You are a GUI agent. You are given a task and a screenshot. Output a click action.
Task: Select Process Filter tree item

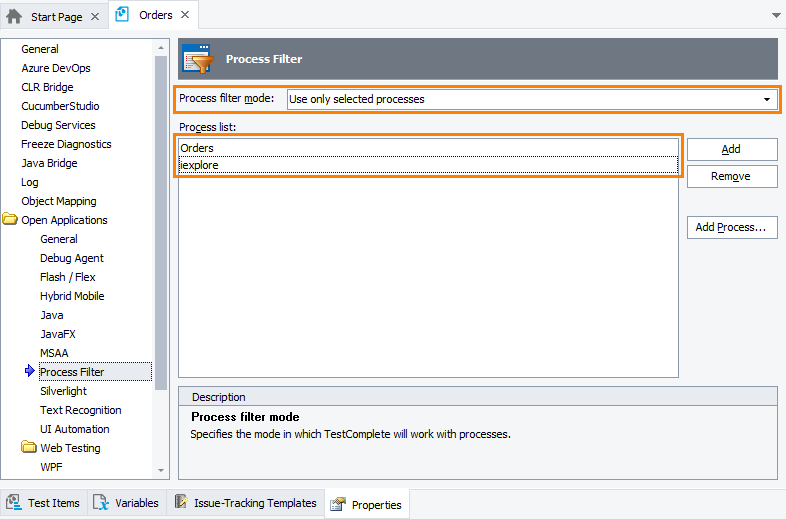pos(95,372)
